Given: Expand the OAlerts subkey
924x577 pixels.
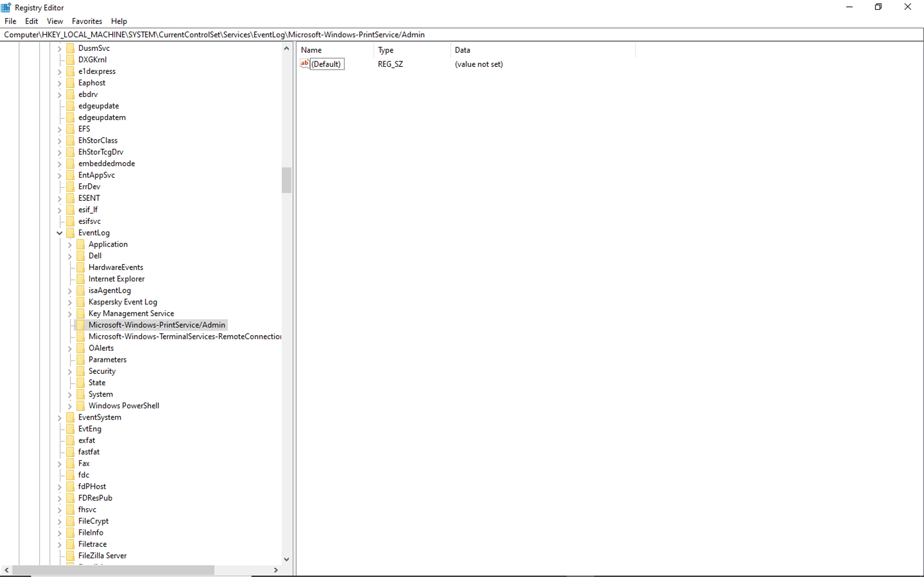Looking at the screenshot, I should point(70,348).
